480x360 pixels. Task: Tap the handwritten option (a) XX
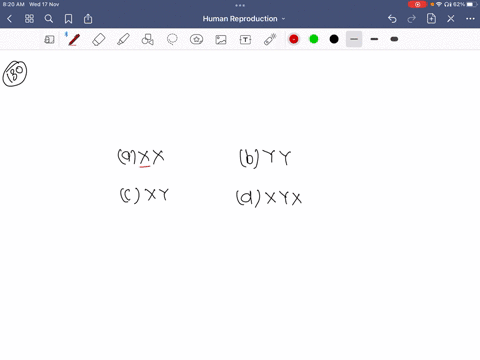point(141,157)
